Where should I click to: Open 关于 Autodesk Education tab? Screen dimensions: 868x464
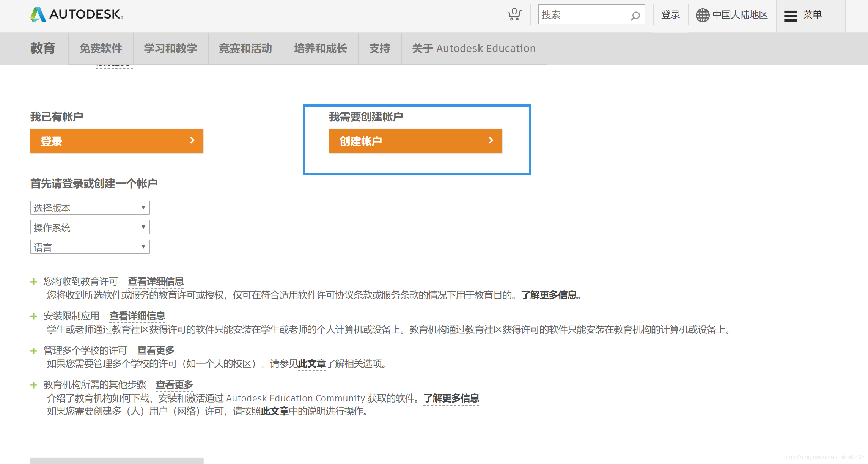(474, 48)
